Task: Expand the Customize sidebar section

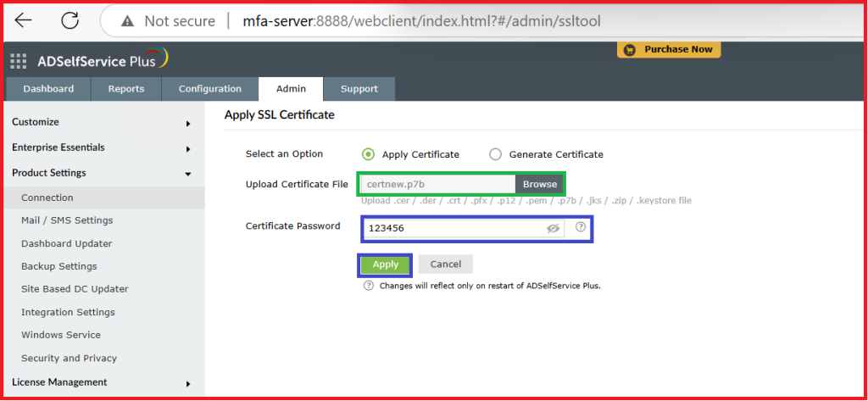Action: [x=187, y=123]
